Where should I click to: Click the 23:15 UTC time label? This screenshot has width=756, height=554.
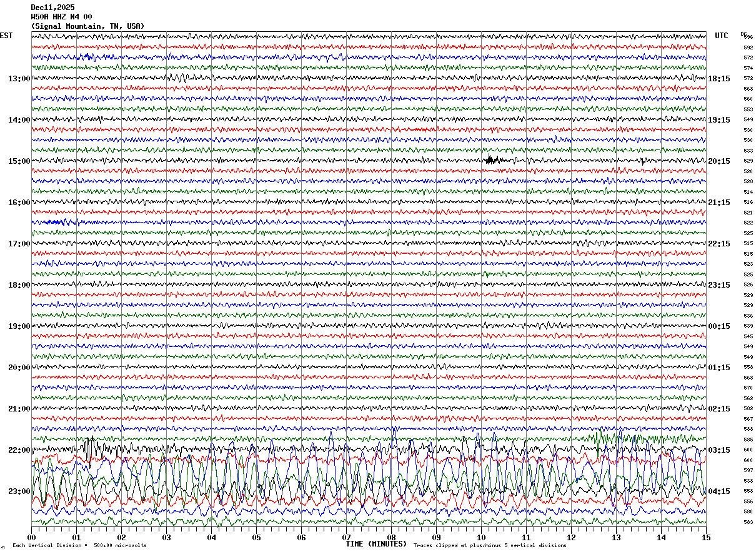coord(719,285)
